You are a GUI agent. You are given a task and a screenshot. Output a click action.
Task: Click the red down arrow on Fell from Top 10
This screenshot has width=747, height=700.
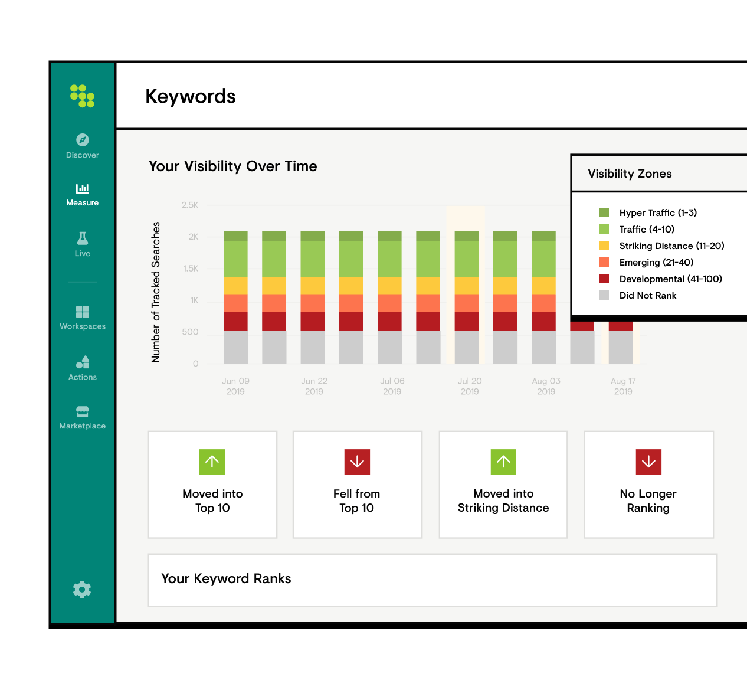coord(357,462)
